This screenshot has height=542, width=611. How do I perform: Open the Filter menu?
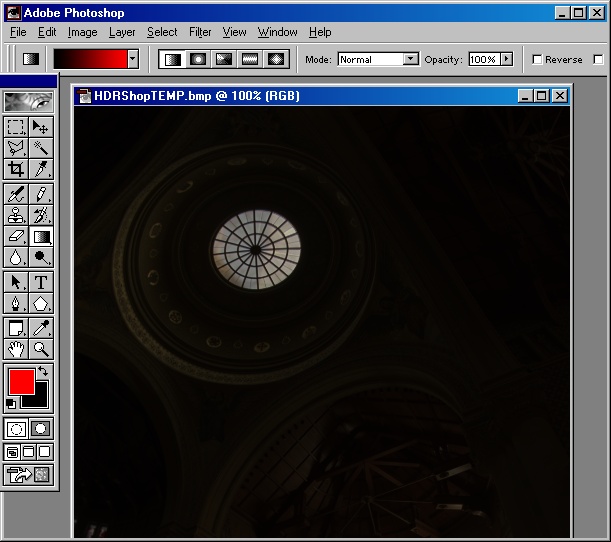pos(200,32)
